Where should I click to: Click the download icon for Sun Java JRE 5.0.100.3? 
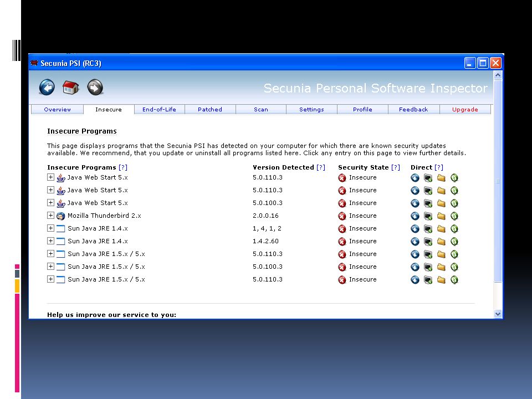coord(415,267)
